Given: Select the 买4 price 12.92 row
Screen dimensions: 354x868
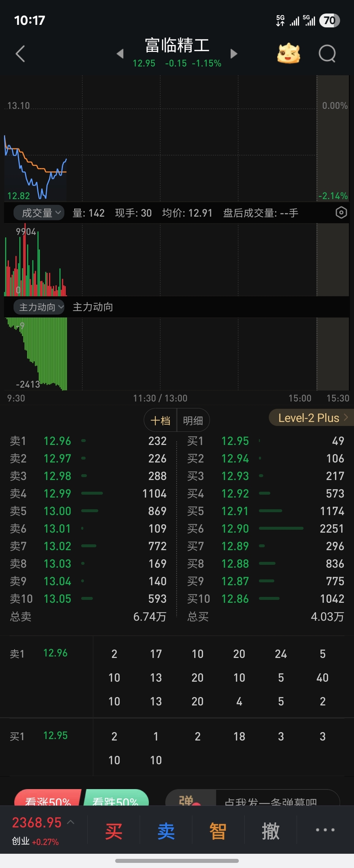Looking at the screenshot, I should [x=265, y=494].
